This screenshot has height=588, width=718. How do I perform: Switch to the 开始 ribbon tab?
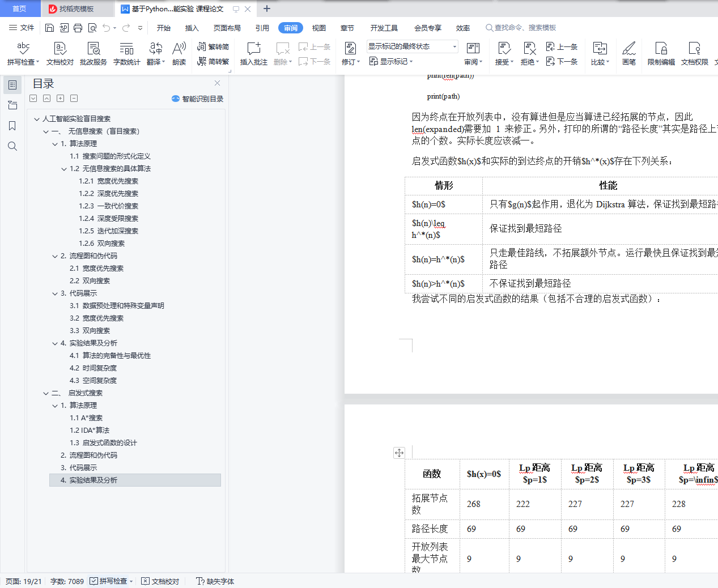(164, 28)
